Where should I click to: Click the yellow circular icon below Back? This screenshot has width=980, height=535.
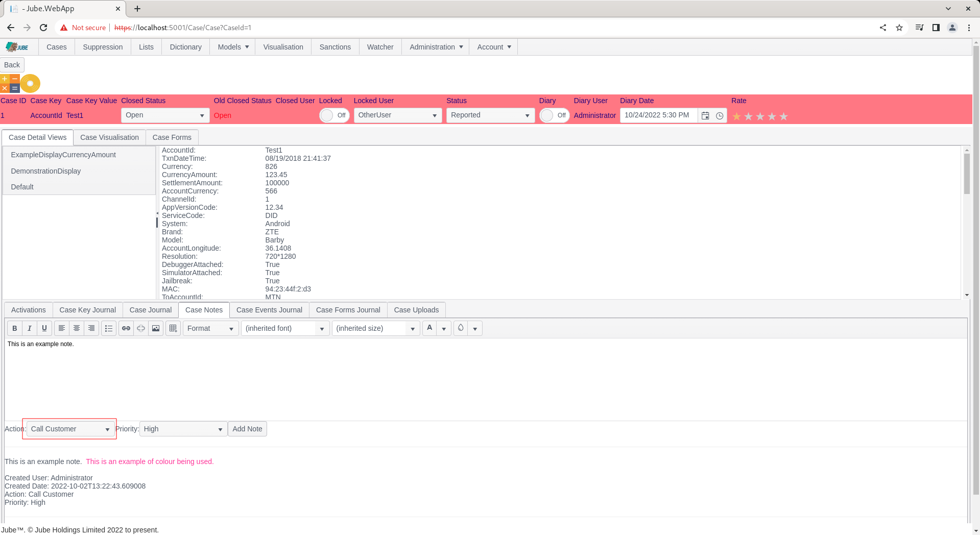(30, 83)
